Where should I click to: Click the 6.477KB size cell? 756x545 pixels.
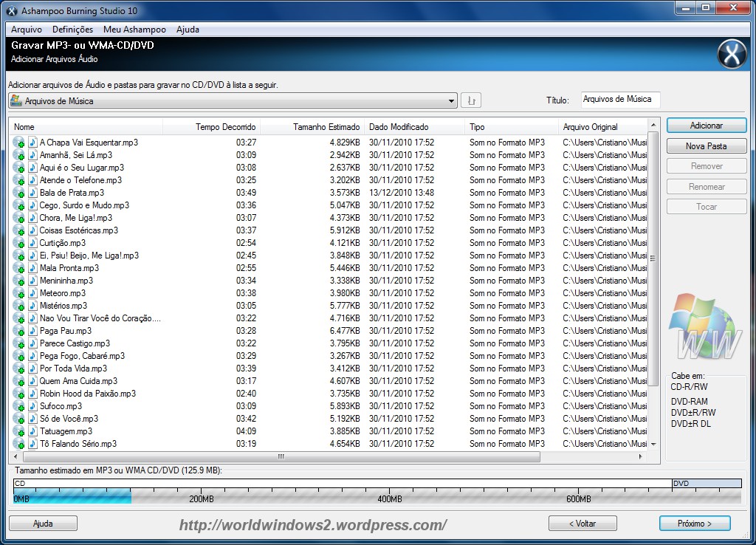pos(345,330)
